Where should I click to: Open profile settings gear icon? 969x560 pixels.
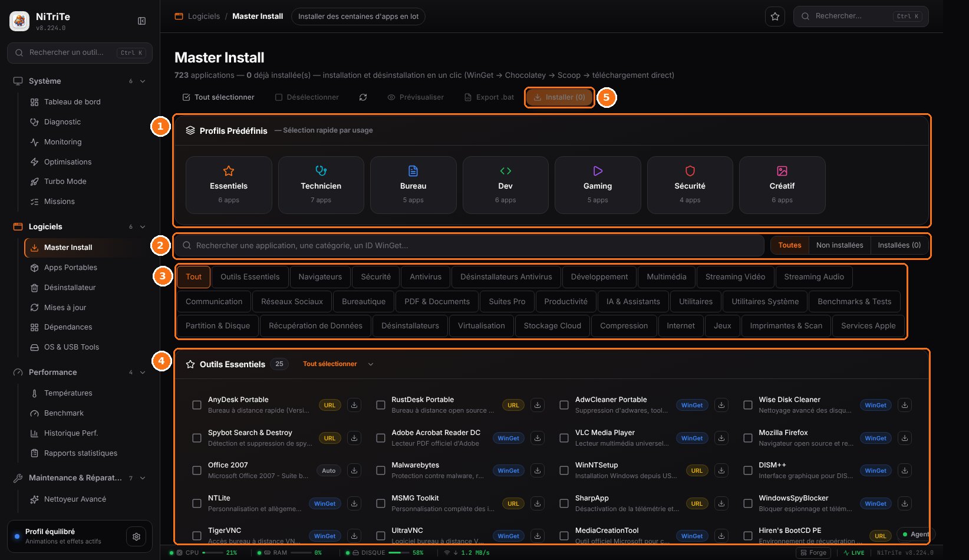click(136, 536)
